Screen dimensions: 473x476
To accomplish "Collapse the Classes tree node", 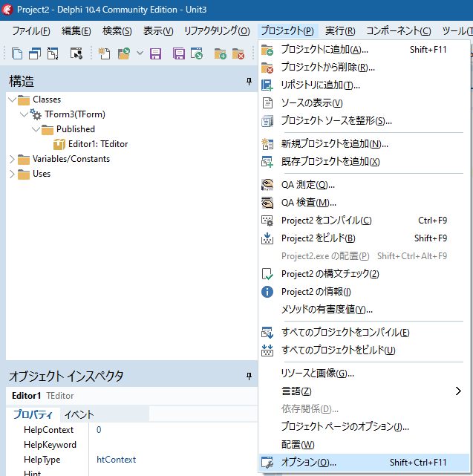I will (12, 100).
